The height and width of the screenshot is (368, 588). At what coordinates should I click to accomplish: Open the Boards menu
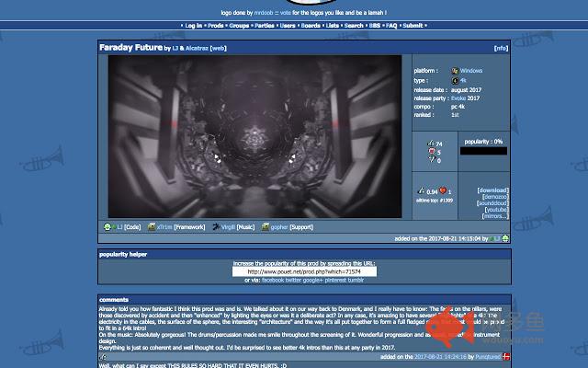click(x=311, y=26)
